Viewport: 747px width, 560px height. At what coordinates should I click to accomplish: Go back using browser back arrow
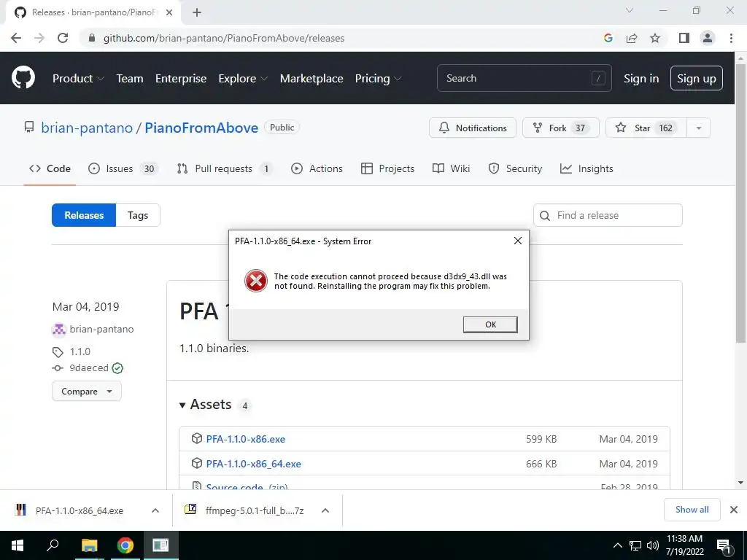click(16, 38)
